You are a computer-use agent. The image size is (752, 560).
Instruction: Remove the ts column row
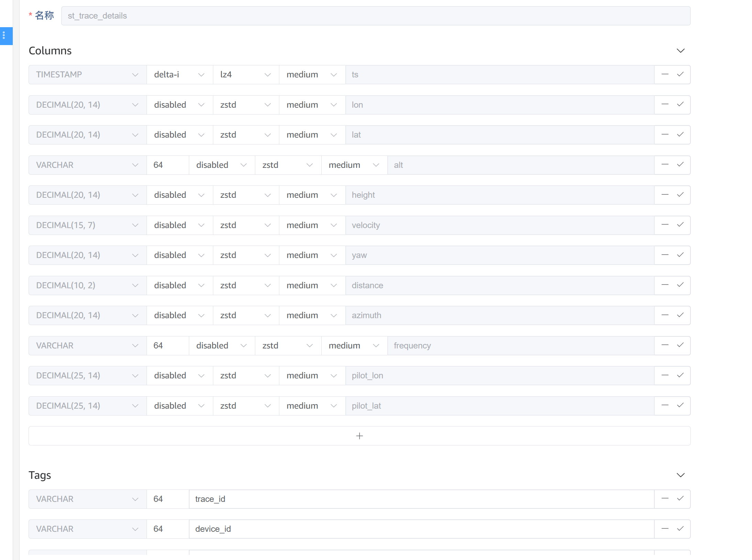[665, 74]
